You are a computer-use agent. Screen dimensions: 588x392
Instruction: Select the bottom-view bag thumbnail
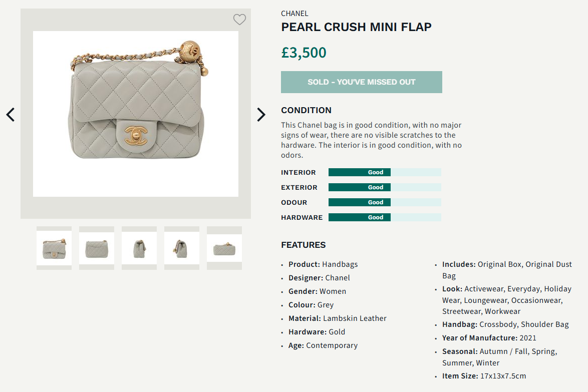(224, 247)
